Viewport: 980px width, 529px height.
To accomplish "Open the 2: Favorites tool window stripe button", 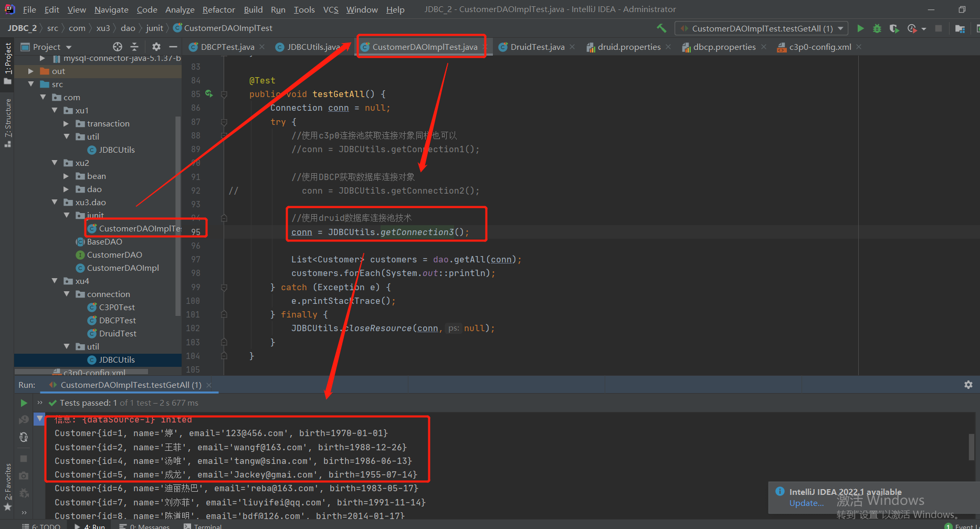I will [x=7, y=487].
